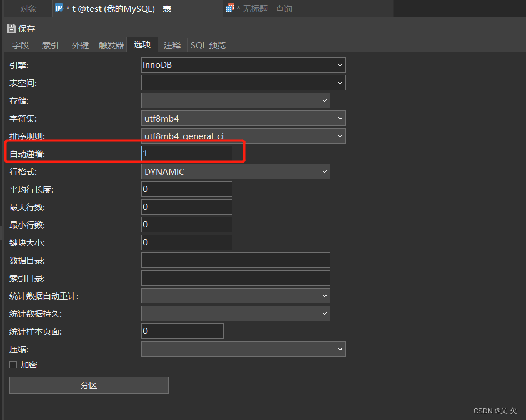Select the 选项 options tab
This screenshot has height=420, width=526.
(x=142, y=44)
